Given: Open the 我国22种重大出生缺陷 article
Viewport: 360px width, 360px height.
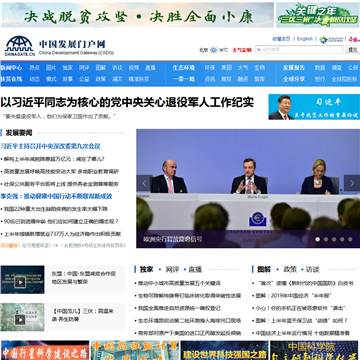Looking at the screenshot, I should pyautogui.click(x=56, y=209).
